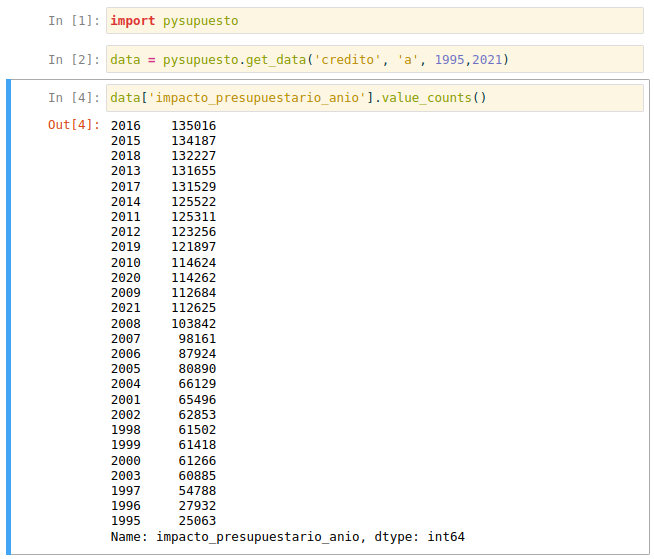
Task: Click the 1995 row showing 25063
Action: pos(163,521)
